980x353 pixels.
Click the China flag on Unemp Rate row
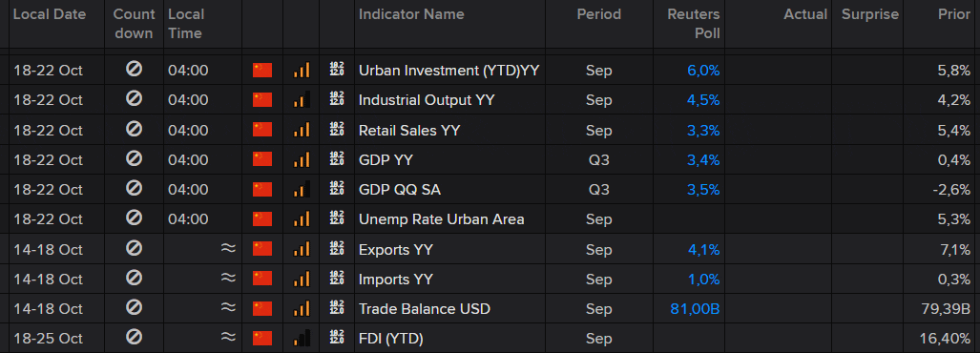(x=262, y=219)
